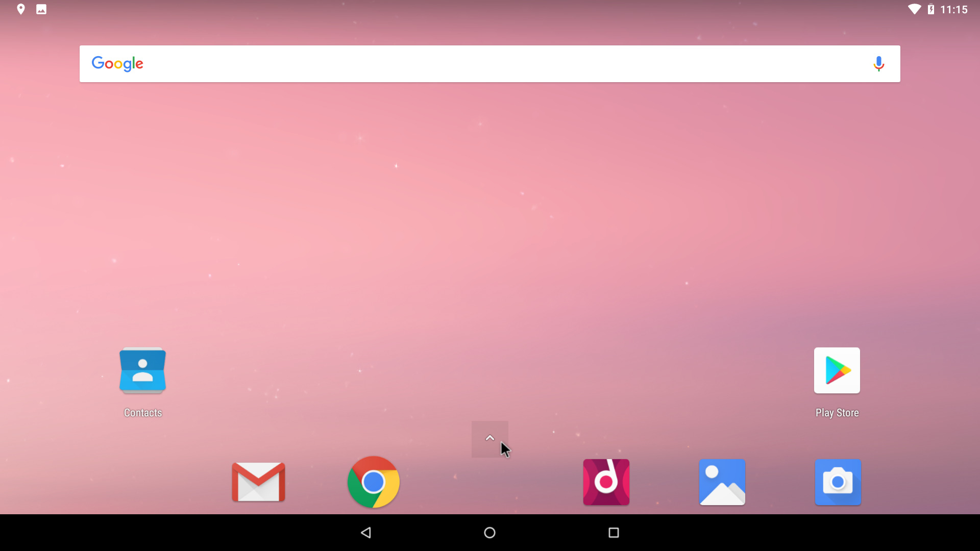Tap the Google search input field

pyautogui.click(x=489, y=63)
